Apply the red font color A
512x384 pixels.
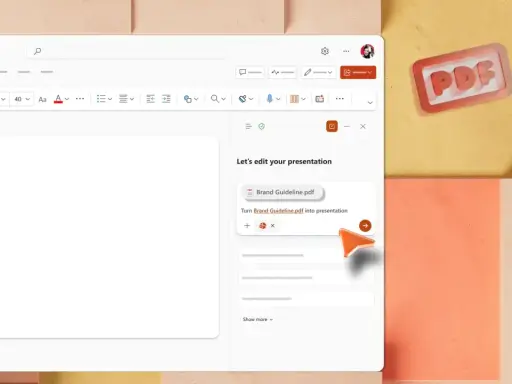click(x=58, y=99)
